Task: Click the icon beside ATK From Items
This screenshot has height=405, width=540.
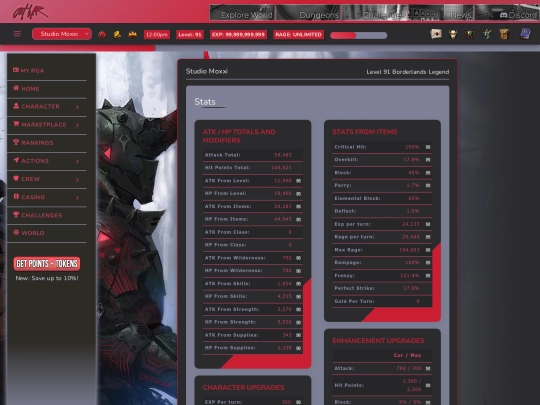Action: (x=299, y=207)
